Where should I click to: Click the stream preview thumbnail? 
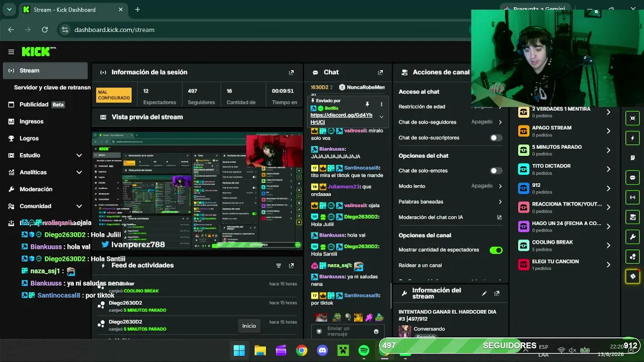tap(197, 190)
